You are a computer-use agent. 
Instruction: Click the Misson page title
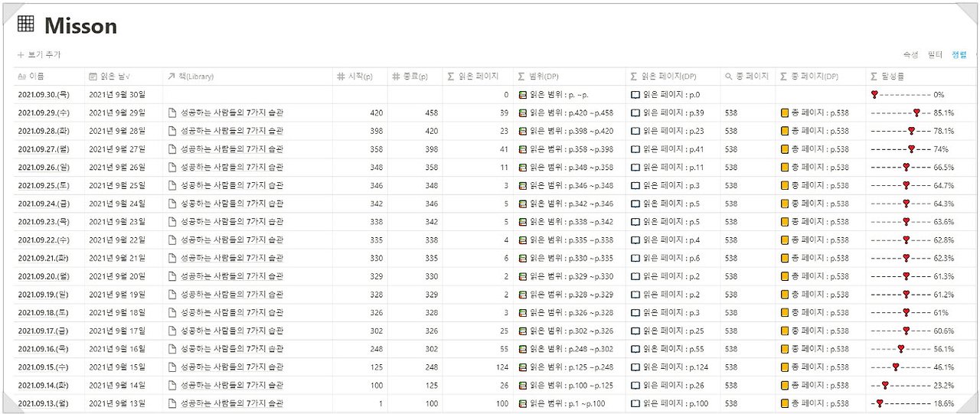tap(80, 26)
